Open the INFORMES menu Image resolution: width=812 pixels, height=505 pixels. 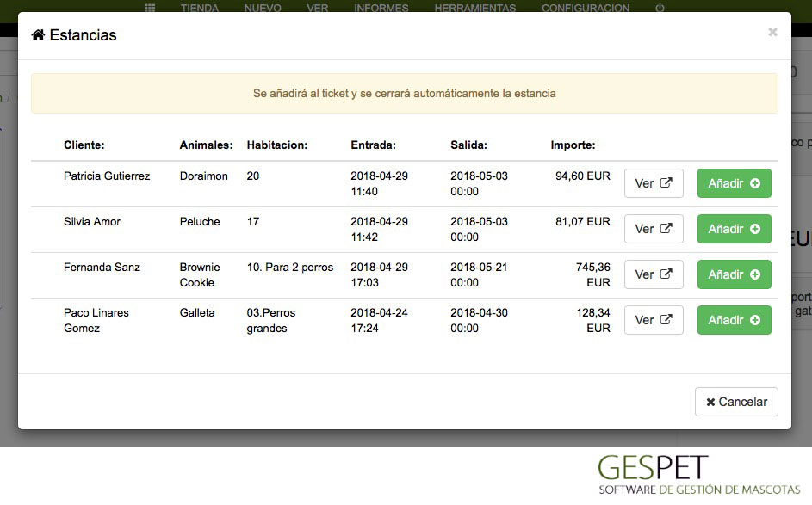[x=381, y=7]
